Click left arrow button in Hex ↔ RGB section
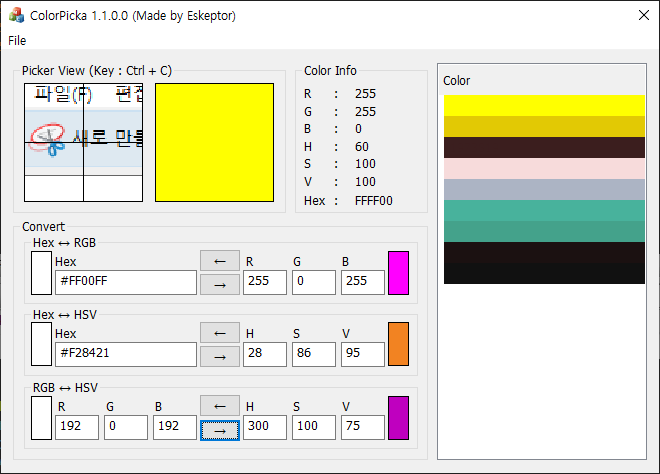Screen dimensions: 660x474 [x=220, y=261]
